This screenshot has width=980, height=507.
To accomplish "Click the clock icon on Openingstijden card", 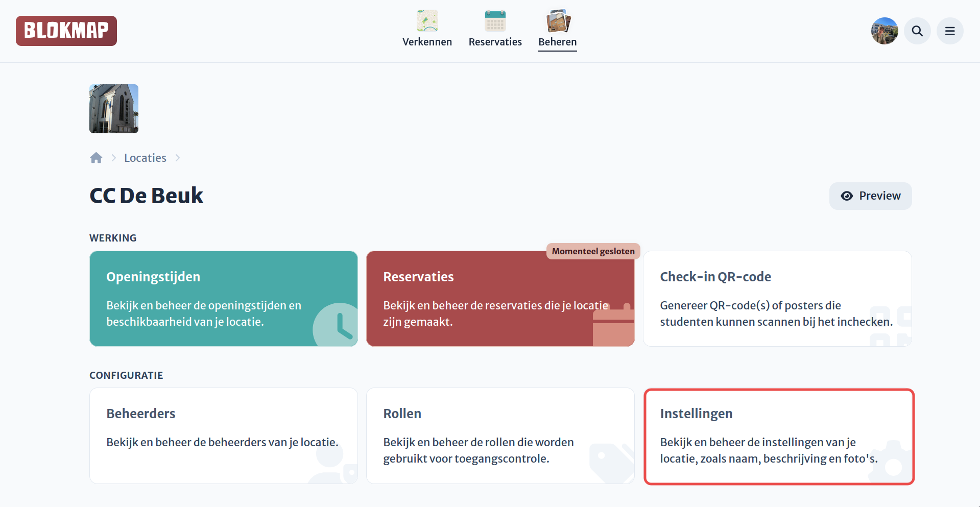I will point(336,325).
